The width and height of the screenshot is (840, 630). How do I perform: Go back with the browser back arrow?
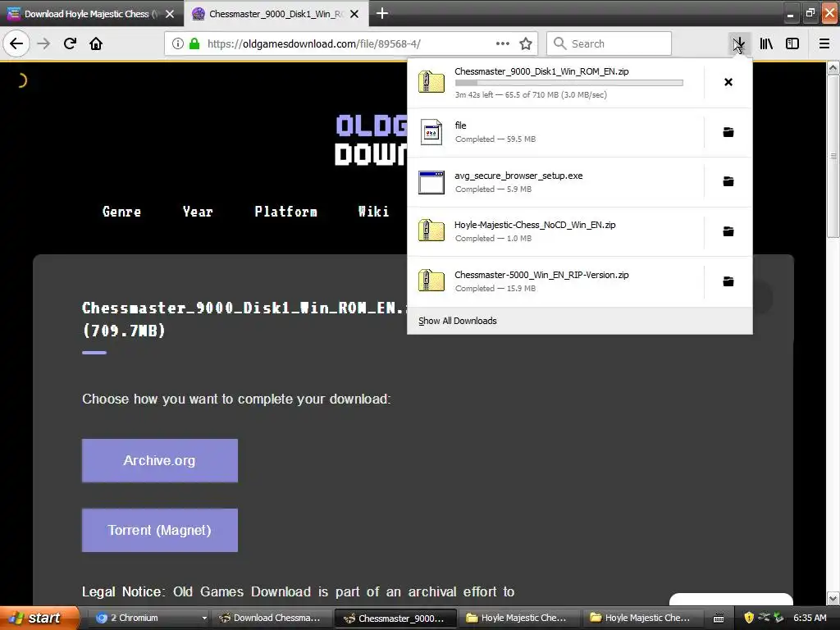(16, 43)
